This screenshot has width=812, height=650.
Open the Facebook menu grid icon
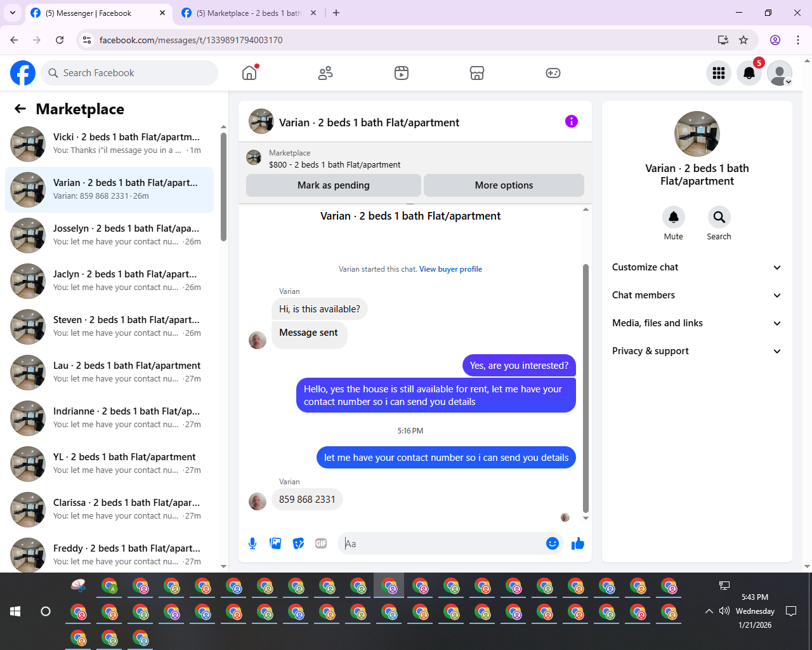coord(719,73)
